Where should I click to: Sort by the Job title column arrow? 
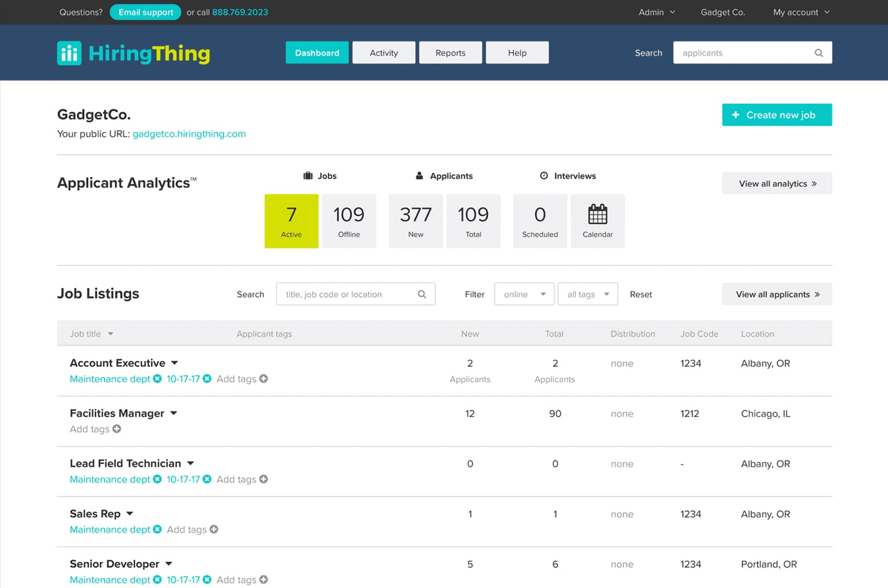[x=111, y=334]
